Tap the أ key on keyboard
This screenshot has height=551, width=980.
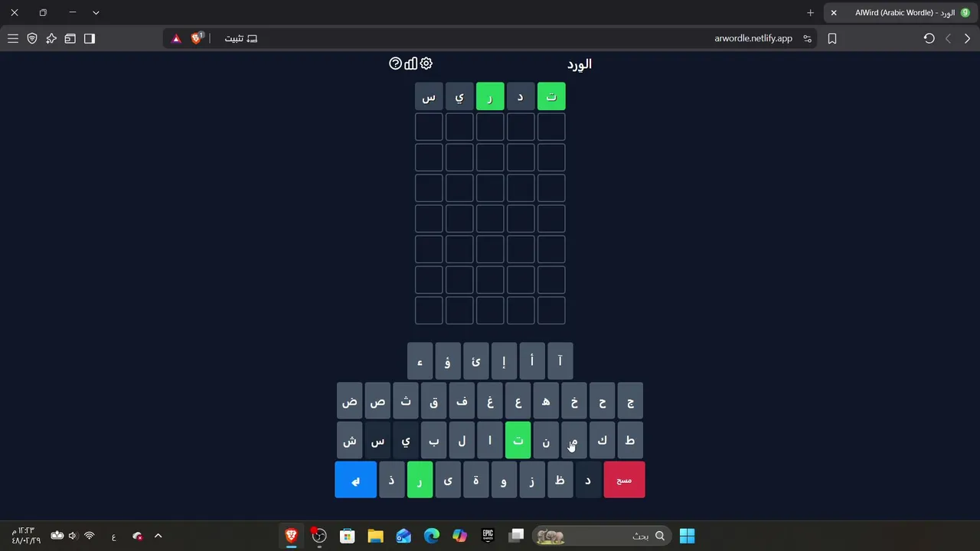[x=532, y=361]
